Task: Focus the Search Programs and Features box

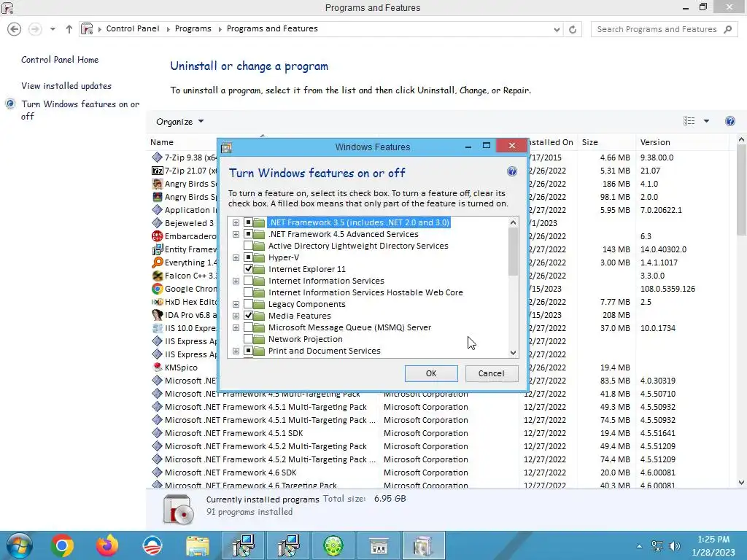Action: pyautogui.click(x=657, y=29)
